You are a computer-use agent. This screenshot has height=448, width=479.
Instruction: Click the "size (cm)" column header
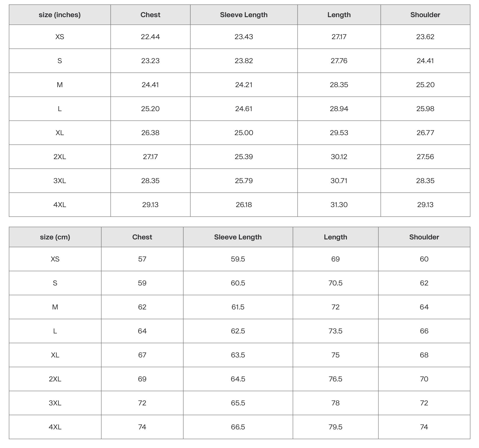[x=55, y=237]
